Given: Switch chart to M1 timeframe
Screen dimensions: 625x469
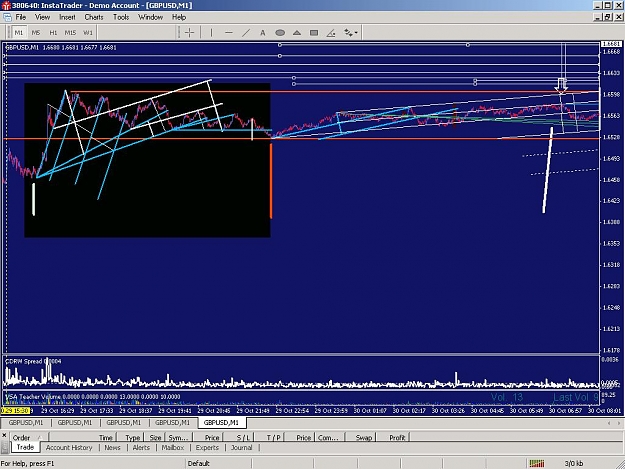Looking at the screenshot, I should pos(19,33).
